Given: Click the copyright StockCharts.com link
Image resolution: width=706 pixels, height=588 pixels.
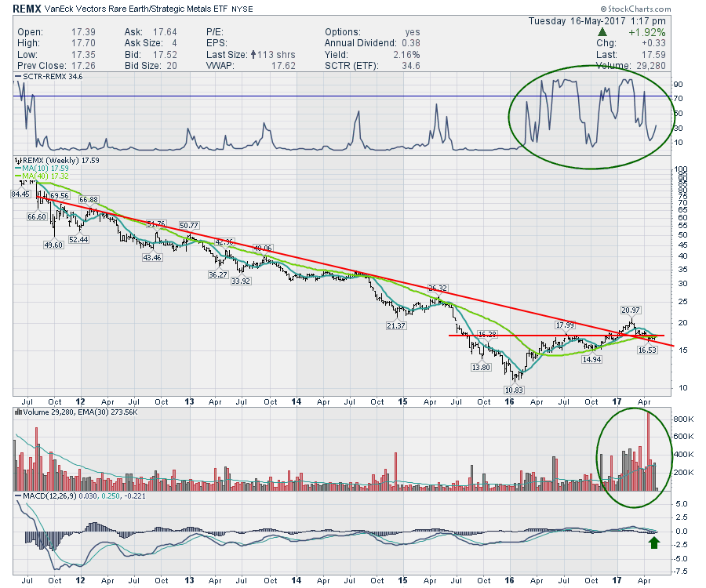Looking at the screenshot, I should (x=635, y=9).
